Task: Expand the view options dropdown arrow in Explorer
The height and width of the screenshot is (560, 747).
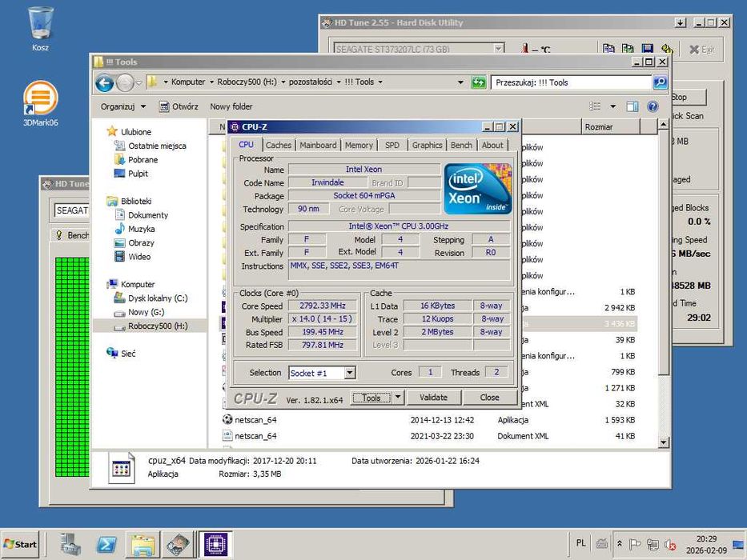Action: [x=613, y=106]
